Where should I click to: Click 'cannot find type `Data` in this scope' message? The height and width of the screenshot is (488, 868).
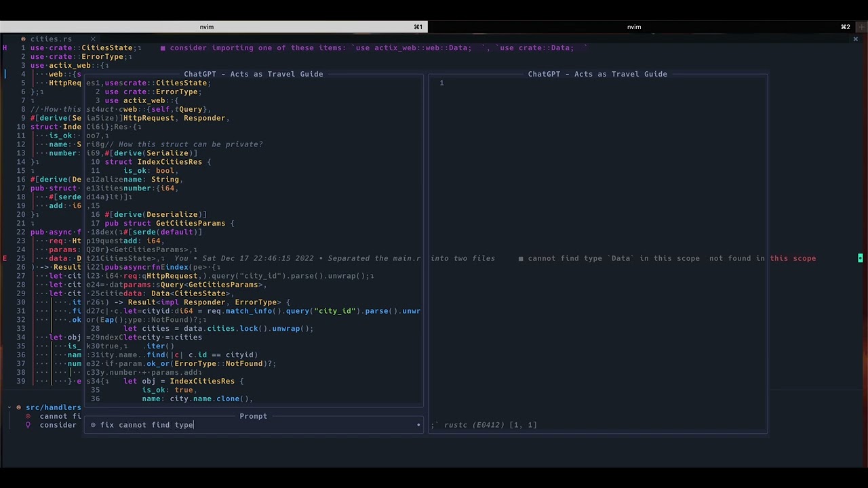click(614, 258)
